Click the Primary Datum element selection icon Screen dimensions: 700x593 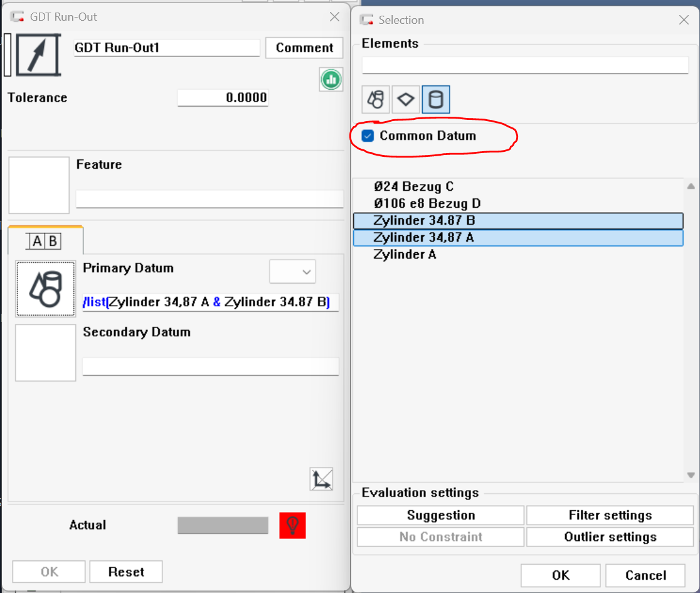[x=46, y=289]
